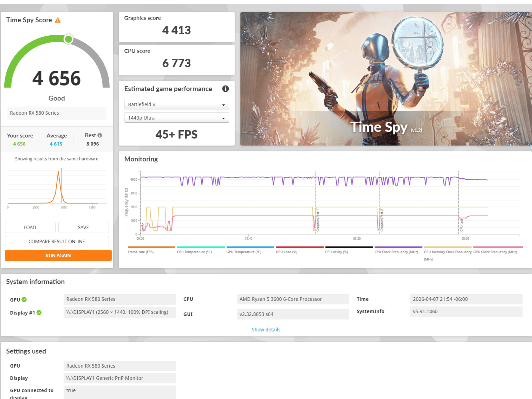This screenshot has width=532, height=399.
Task: Open the Estimated game performance info icon
Action: (225, 89)
